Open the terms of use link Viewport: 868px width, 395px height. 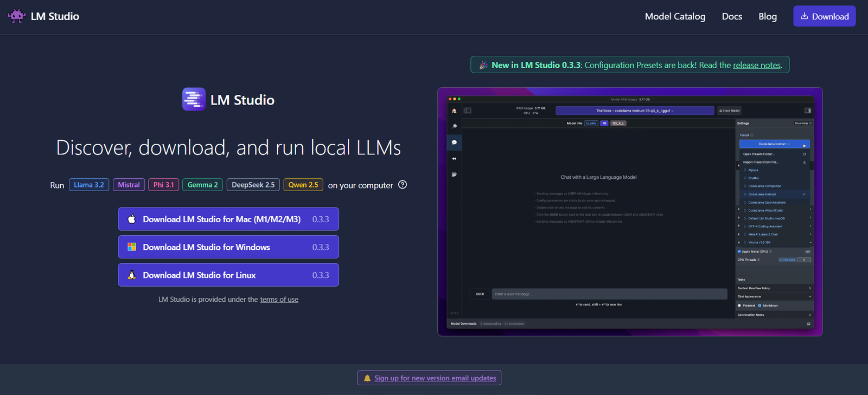coord(279,299)
